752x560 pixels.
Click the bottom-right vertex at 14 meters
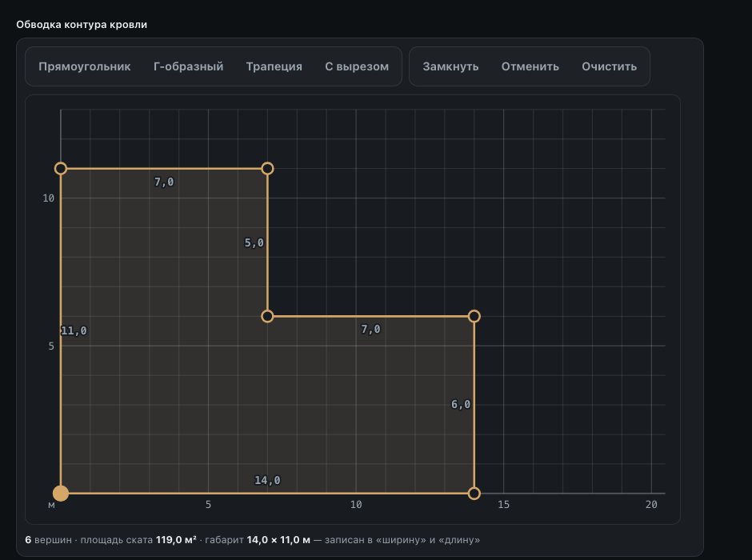474,493
